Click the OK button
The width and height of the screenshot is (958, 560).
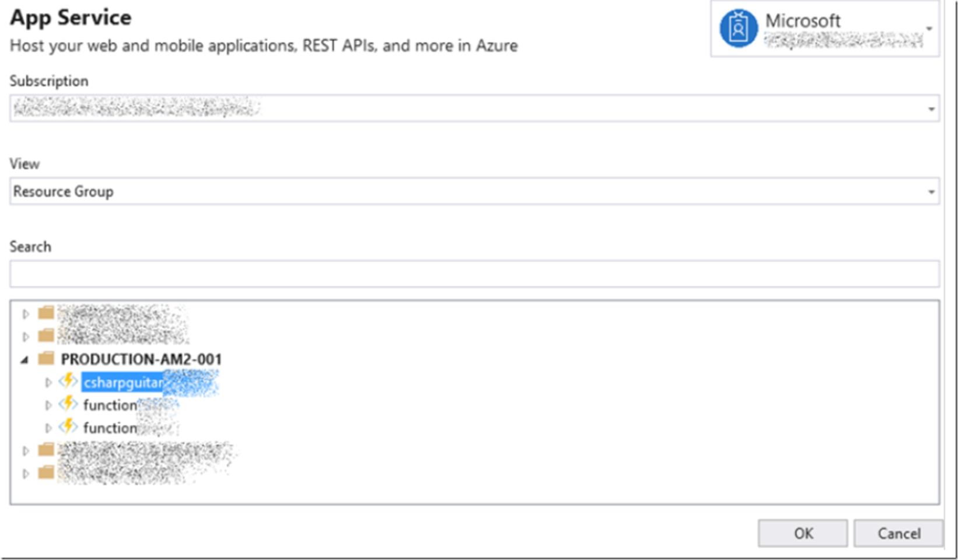[803, 533]
